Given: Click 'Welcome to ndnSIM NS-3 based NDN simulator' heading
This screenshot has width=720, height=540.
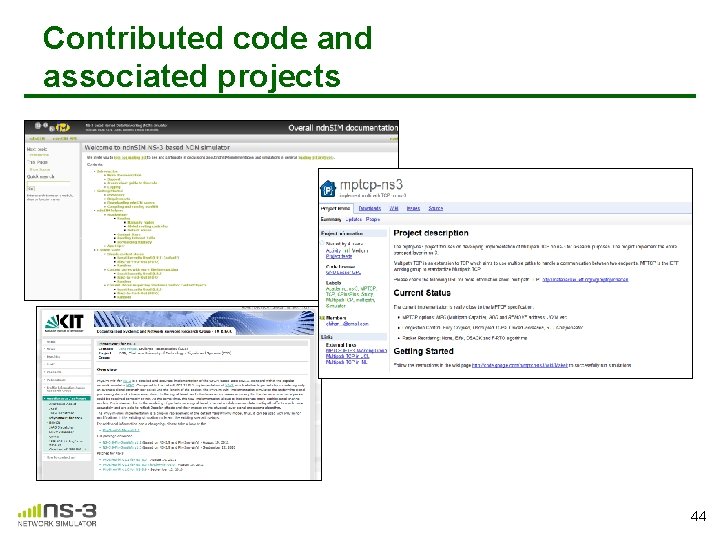Looking at the screenshot, I should click(157, 147).
